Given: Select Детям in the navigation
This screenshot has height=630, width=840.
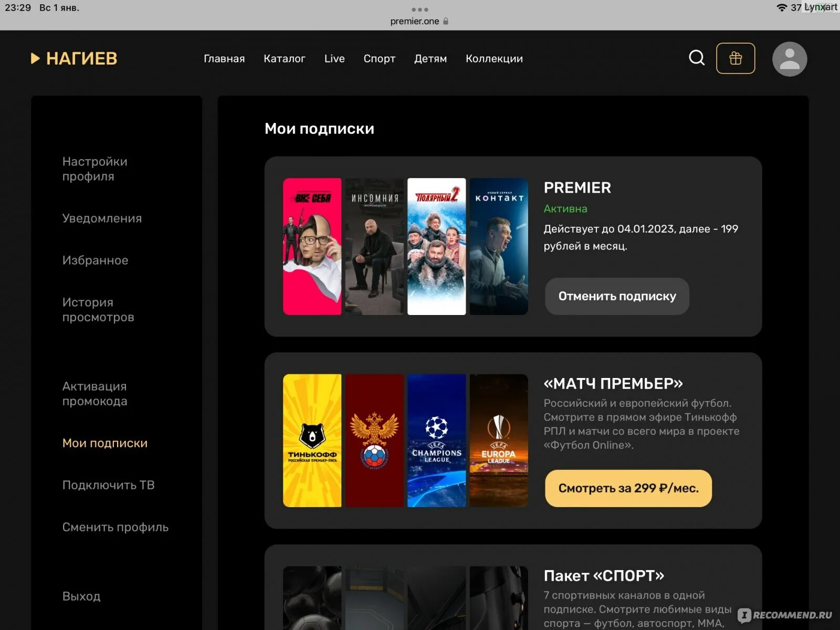Looking at the screenshot, I should coord(430,59).
